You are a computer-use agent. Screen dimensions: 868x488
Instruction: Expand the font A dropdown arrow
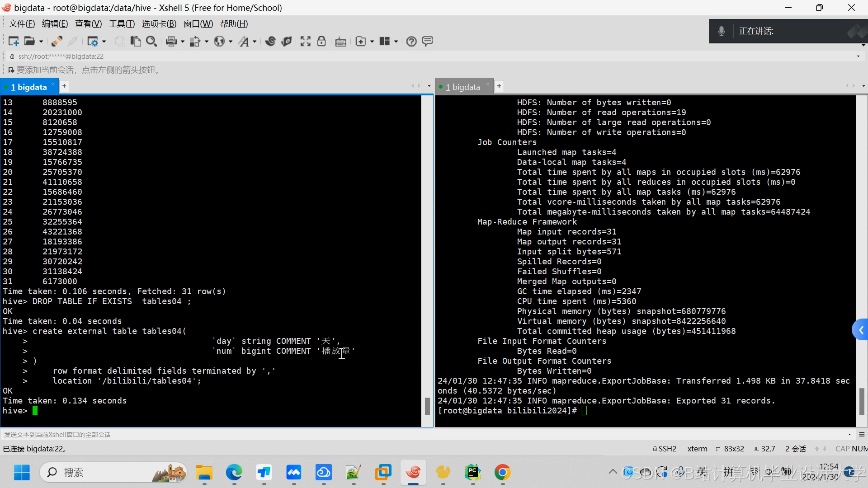point(255,42)
